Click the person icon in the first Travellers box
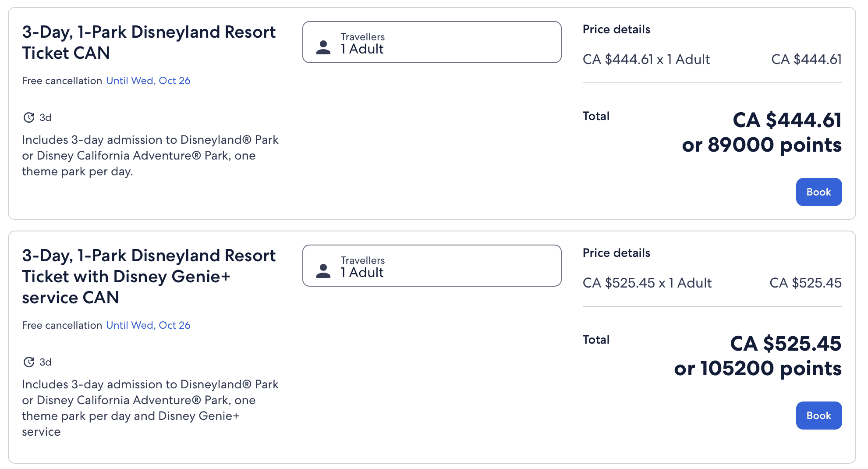868x469 pixels. (323, 47)
